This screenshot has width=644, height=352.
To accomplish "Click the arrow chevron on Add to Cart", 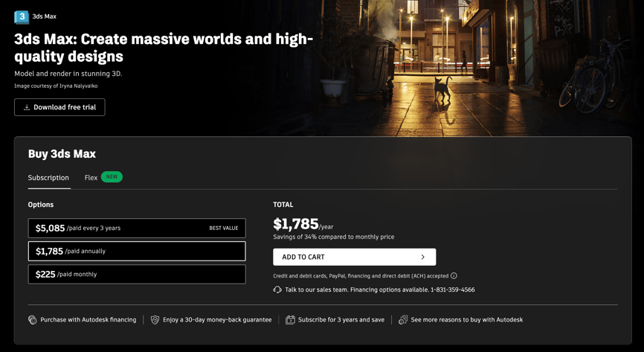I will [x=422, y=257].
